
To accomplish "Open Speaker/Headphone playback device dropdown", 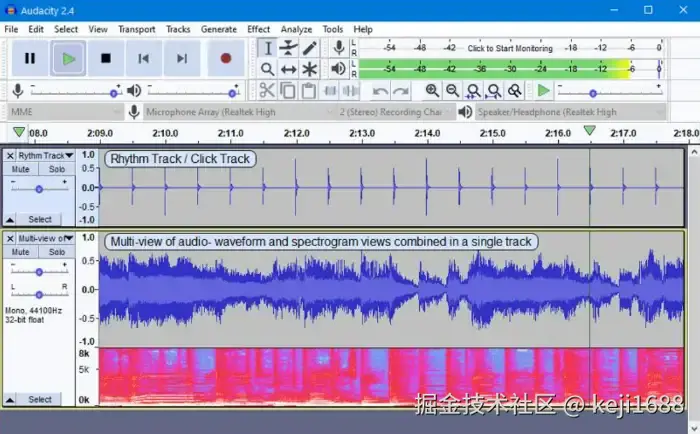I will (571, 112).
